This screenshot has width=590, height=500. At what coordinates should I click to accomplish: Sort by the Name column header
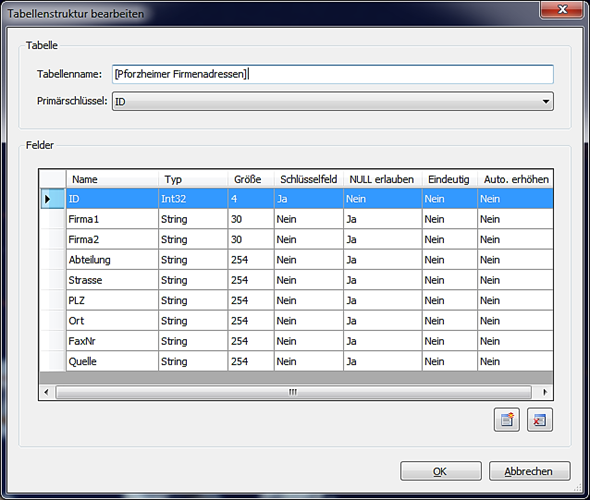[112, 179]
